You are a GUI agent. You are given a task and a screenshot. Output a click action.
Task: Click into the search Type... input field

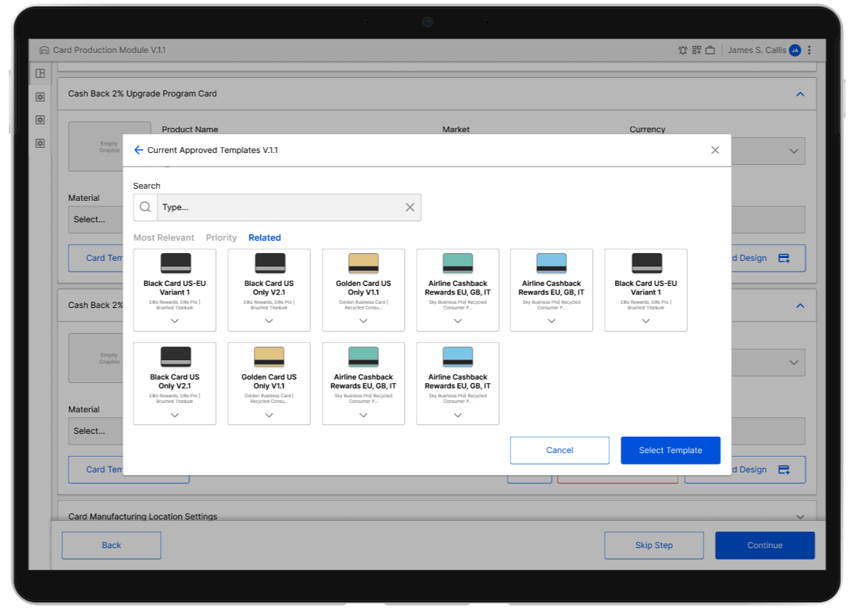(x=279, y=207)
